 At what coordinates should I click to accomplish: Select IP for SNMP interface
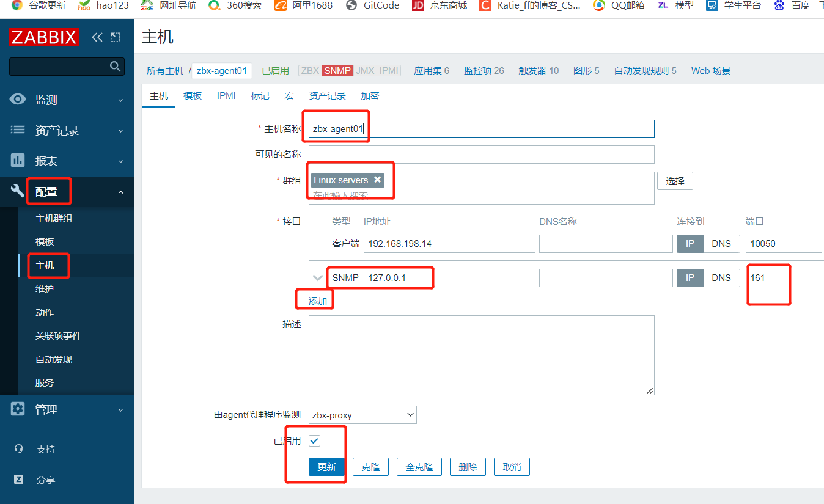(690, 277)
